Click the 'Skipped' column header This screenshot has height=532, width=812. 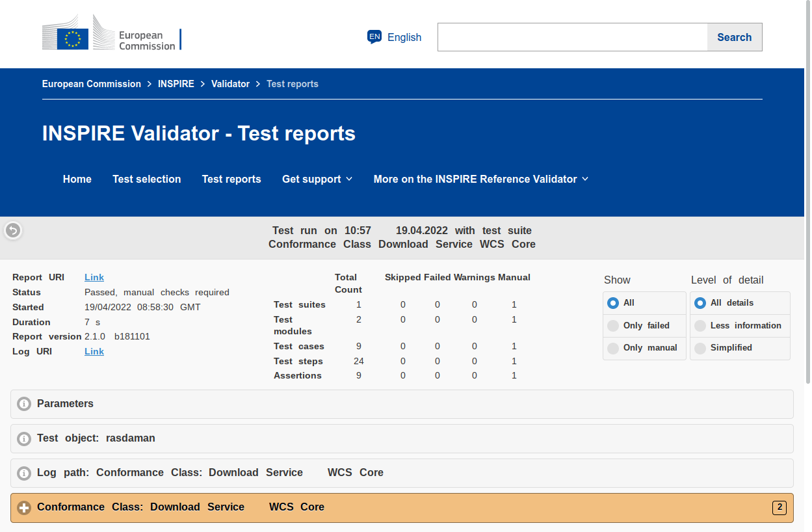pyautogui.click(x=403, y=277)
